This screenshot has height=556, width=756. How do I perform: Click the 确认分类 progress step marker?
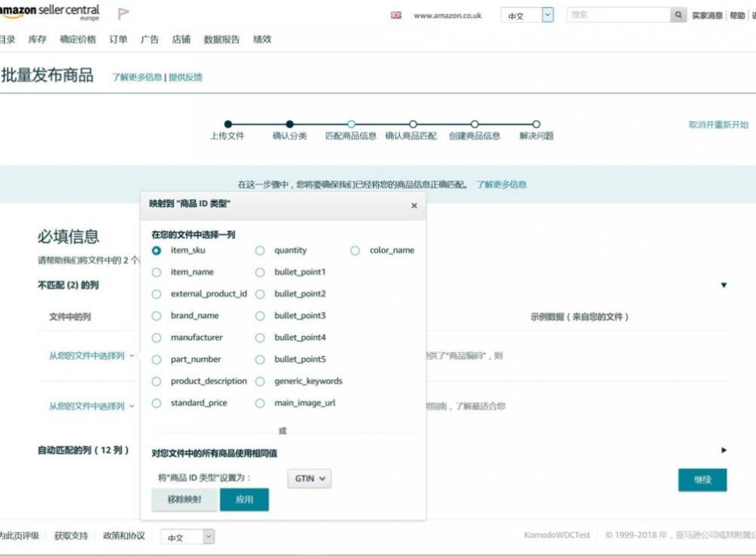290,124
